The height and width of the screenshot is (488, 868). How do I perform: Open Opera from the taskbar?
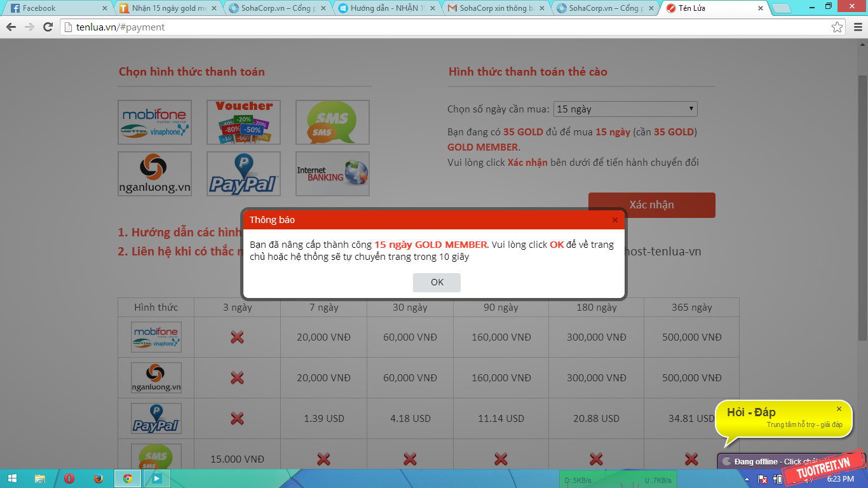(x=69, y=478)
